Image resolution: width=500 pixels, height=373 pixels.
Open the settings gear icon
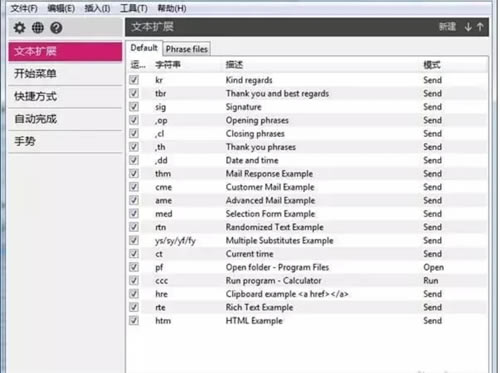coord(19,28)
